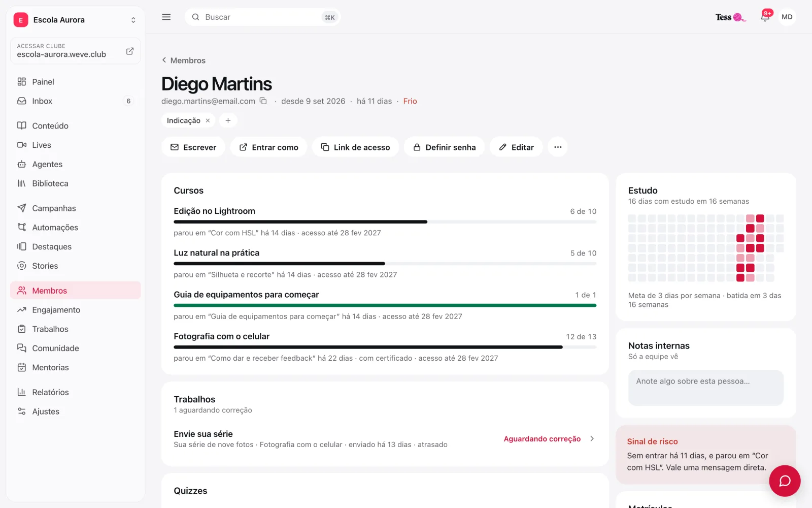
Task: Open Mentorias section
Action: tap(75, 367)
